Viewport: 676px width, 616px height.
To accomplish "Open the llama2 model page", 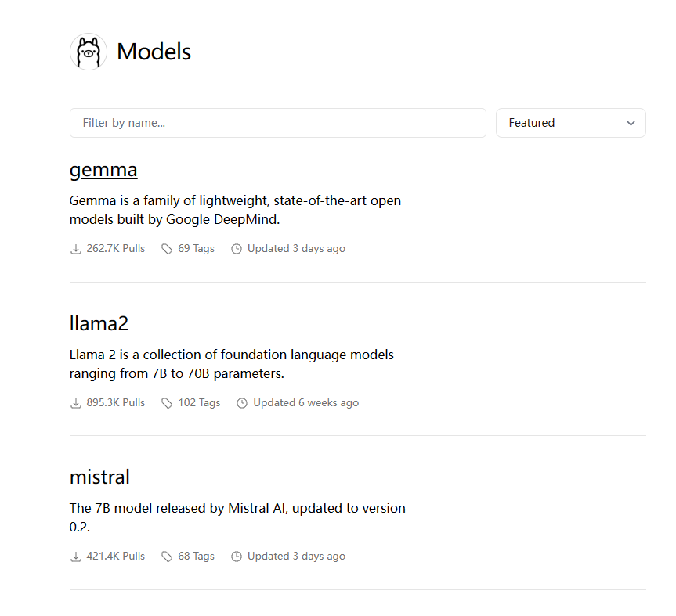I will (x=99, y=323).
